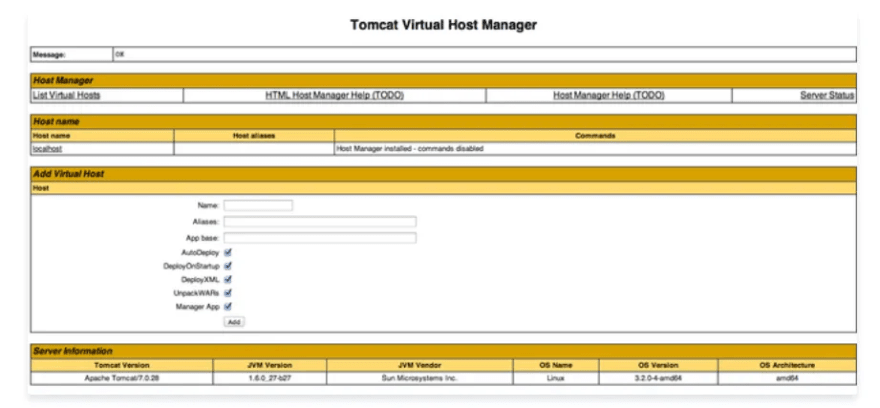Select the '3.2.0-4-amd64' OS version cell
This screenshot has height=408, width=880.
[658, 378]
